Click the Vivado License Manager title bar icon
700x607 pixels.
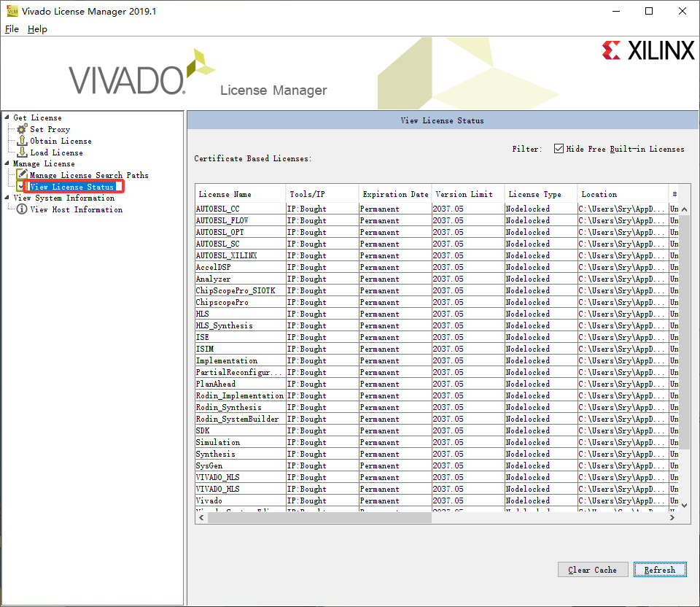pos(12,11)
